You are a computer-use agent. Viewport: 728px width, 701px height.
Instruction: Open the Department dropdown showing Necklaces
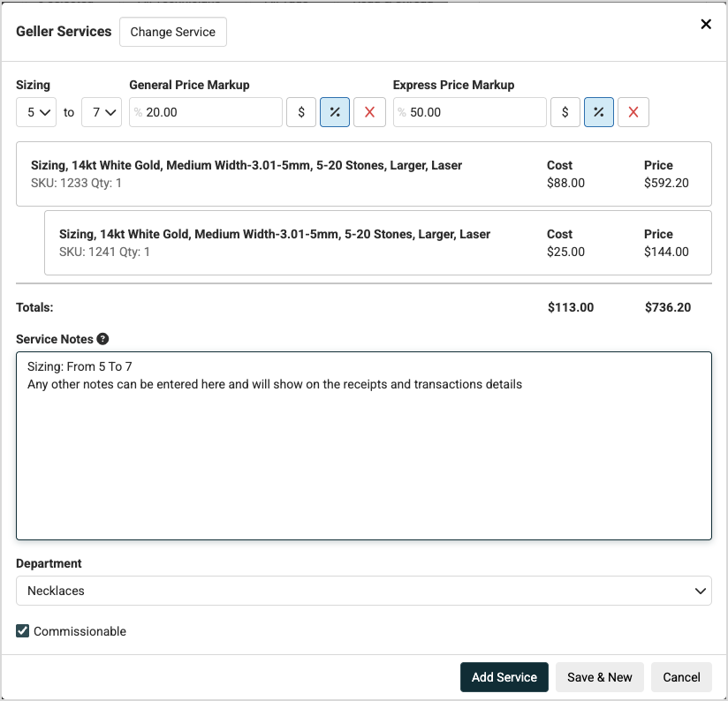(364, 591)
